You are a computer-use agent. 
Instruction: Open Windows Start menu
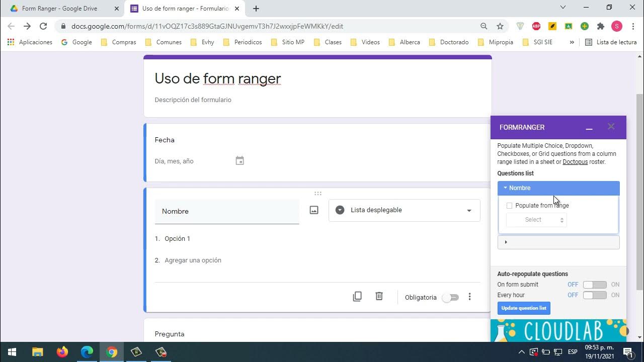tap(13, 352)
